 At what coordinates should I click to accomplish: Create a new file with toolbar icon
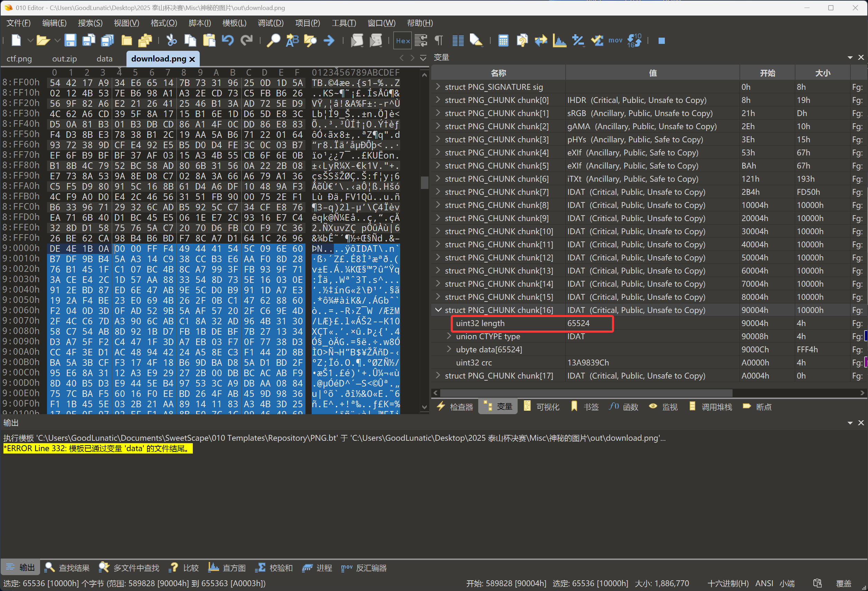(16, 40)
